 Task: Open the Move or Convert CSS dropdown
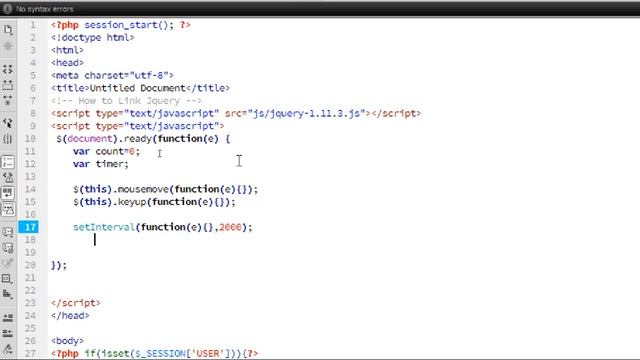tap(8, 294)
